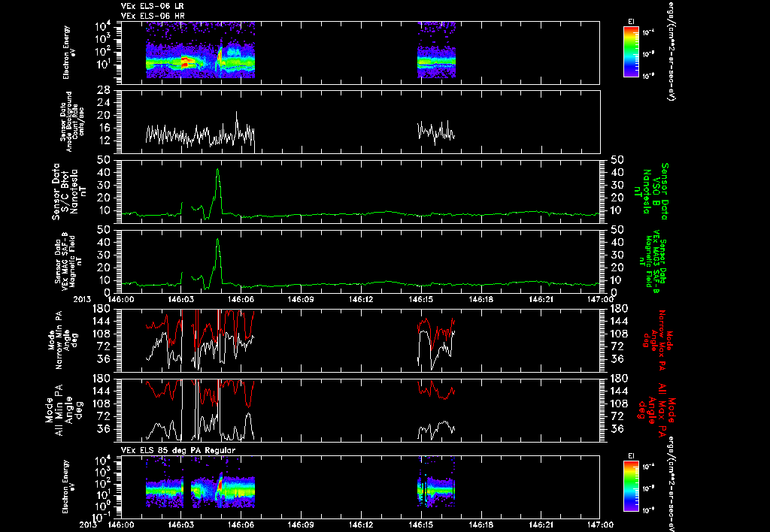Click the 146:18 tick label under the magnetic field panel
This screenshot has height=532, width=770.
click(x=480, y=299)
